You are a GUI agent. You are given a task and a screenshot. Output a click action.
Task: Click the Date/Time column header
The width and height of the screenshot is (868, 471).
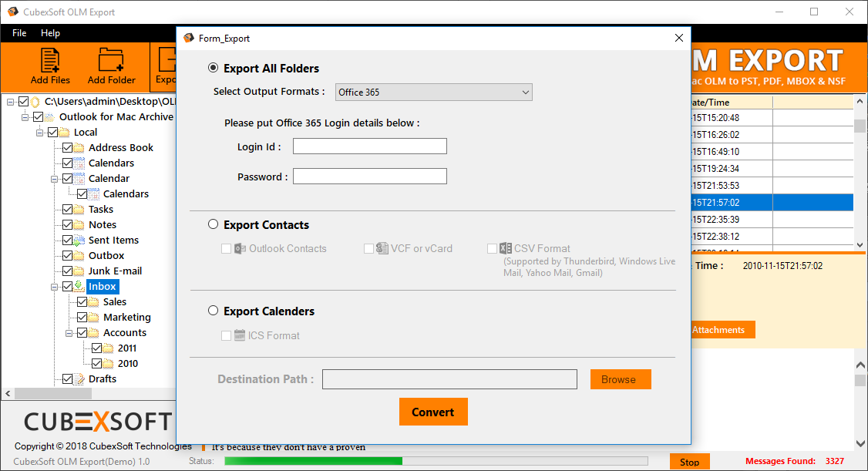point(732,103)
